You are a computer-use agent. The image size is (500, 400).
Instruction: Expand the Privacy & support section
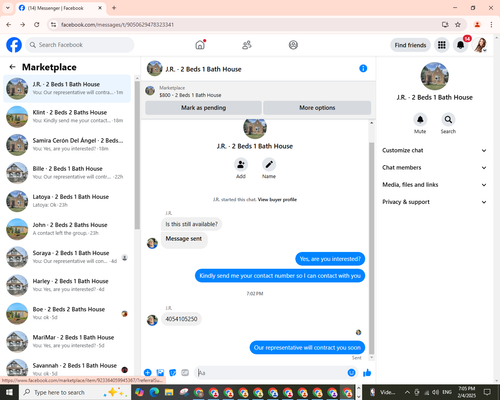[434, 202]
